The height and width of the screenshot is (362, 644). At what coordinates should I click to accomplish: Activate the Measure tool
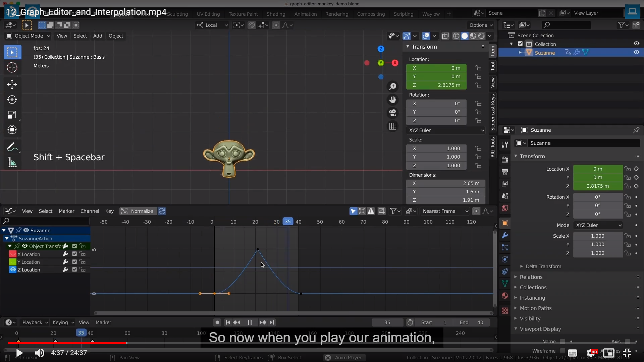click(x=12, y=163)
